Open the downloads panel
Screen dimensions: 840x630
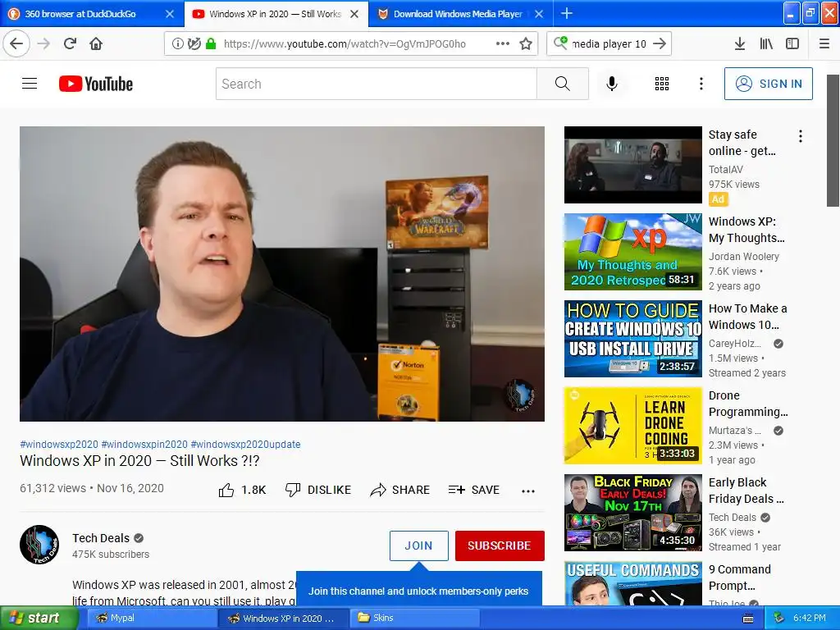coord(740,44)
